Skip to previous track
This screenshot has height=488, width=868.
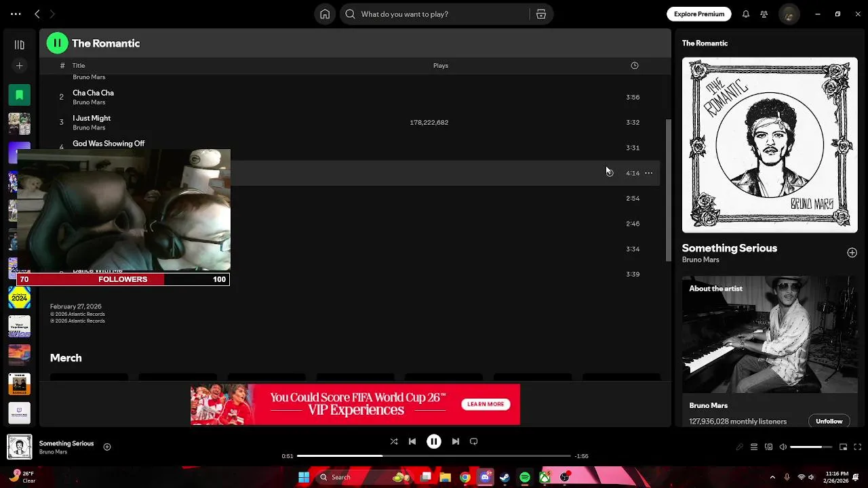point(412,441)
